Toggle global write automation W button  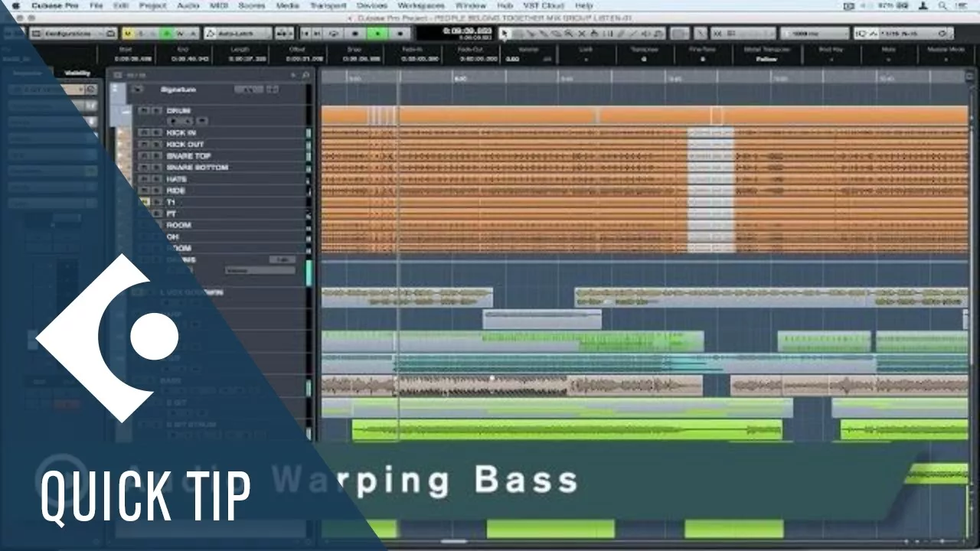(x=179, y=34)
